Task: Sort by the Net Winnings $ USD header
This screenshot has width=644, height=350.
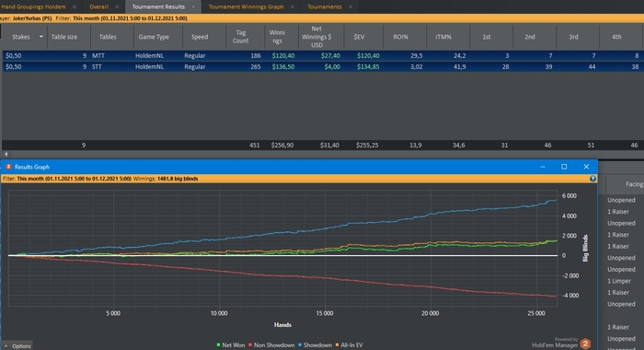Action: [316, 37]
